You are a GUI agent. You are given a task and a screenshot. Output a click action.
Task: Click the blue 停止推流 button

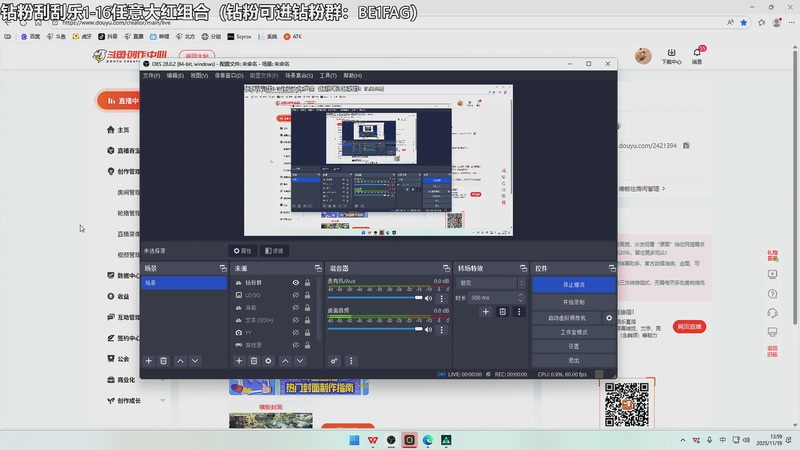574,285
